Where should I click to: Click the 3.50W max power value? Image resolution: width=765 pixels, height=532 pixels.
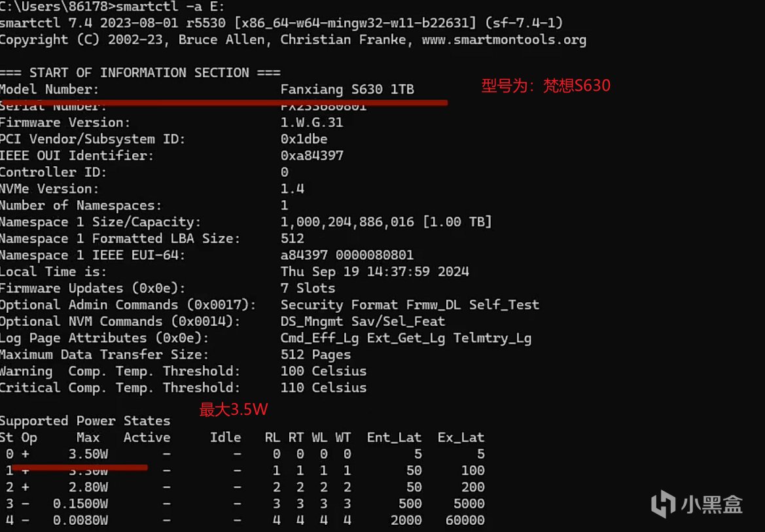pos(88,454)
